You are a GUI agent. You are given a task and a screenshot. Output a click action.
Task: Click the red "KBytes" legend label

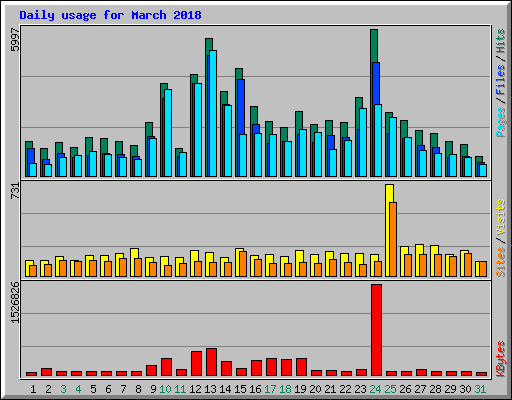point(500,359)
